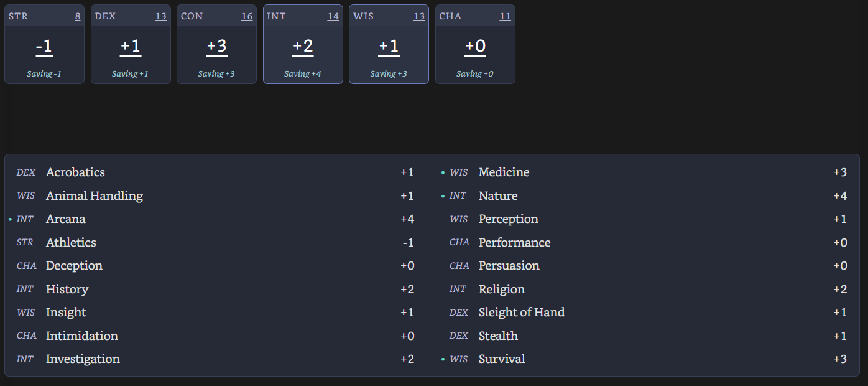Toggle the Arcana proficiency dot

coord(10,219)
